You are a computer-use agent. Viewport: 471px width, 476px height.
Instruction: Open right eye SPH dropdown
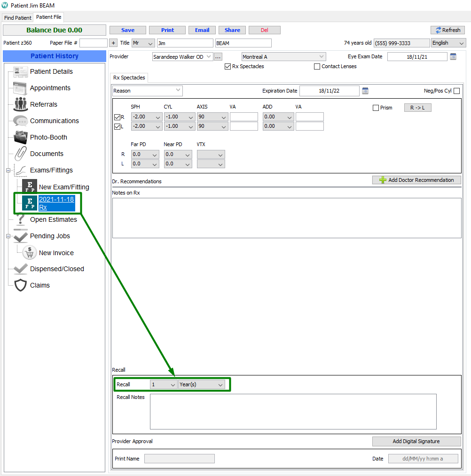tap(146, 117)
